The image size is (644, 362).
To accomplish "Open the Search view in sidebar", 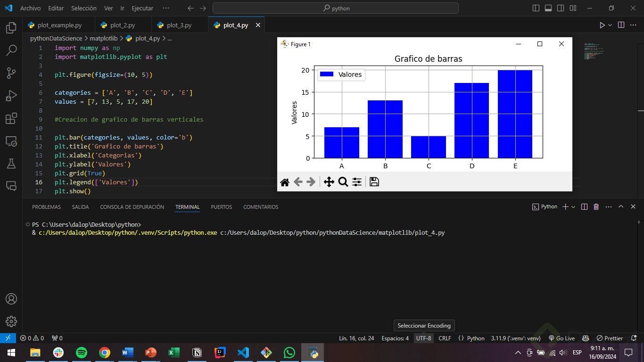I will click(x=11, y=50).
